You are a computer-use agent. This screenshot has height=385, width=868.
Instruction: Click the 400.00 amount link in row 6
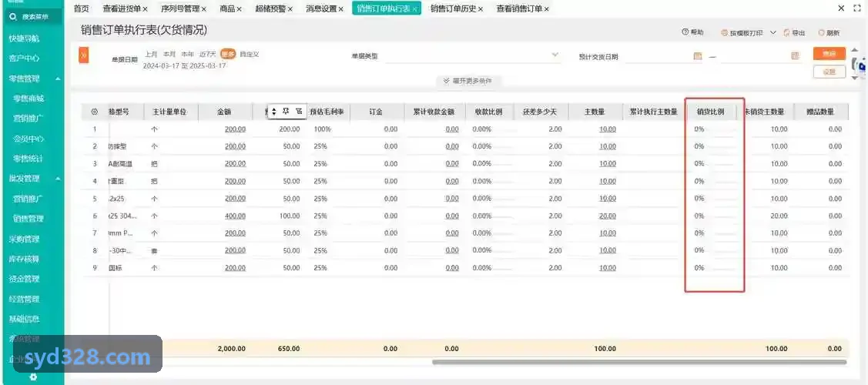(x=235, y=216)
